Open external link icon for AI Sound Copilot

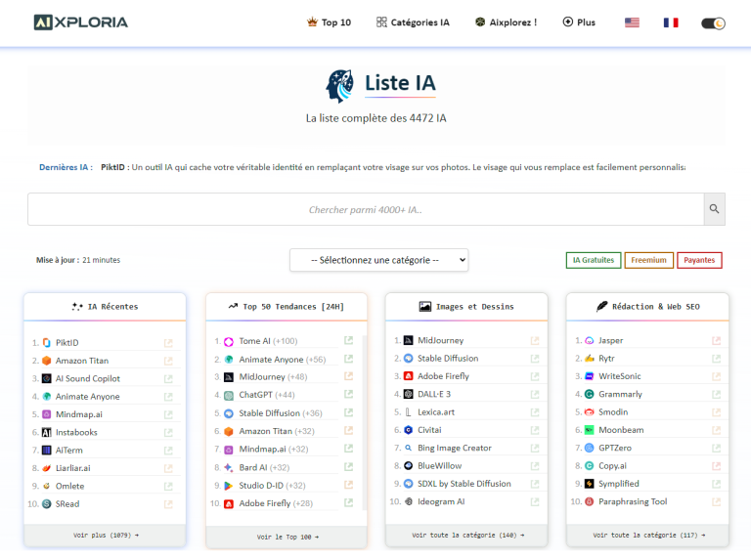point(168,378)
